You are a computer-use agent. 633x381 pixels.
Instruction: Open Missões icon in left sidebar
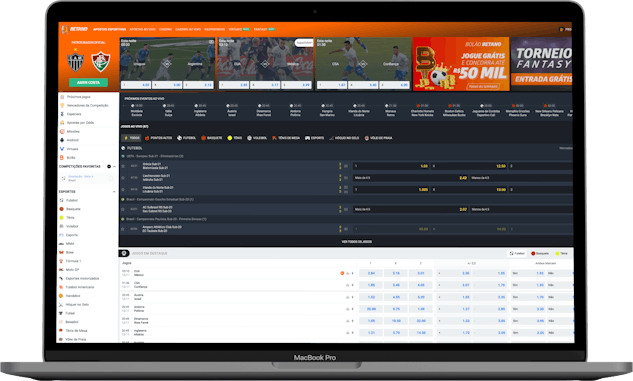point(62,132)
